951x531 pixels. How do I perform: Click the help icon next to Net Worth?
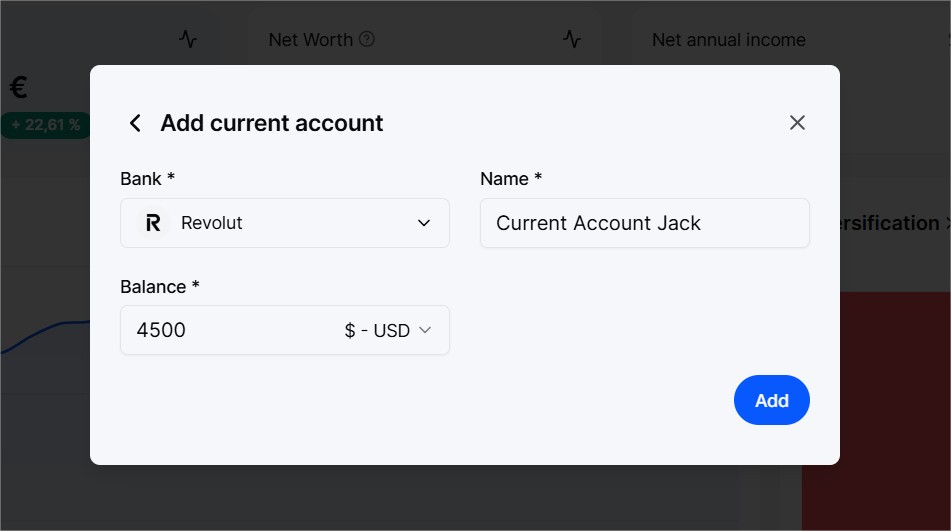[x=367, y=39]
